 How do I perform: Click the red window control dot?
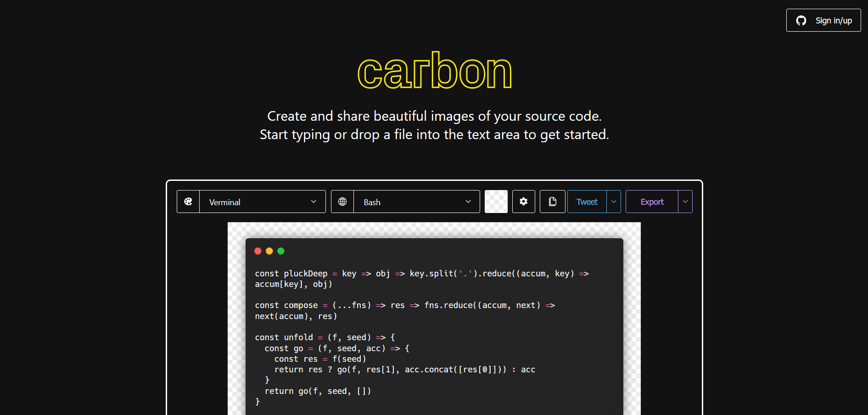click(258, 251)
